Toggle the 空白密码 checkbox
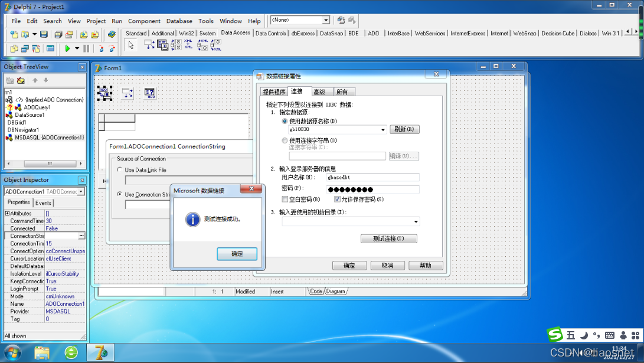644x363 pixels. coord(285,199)
